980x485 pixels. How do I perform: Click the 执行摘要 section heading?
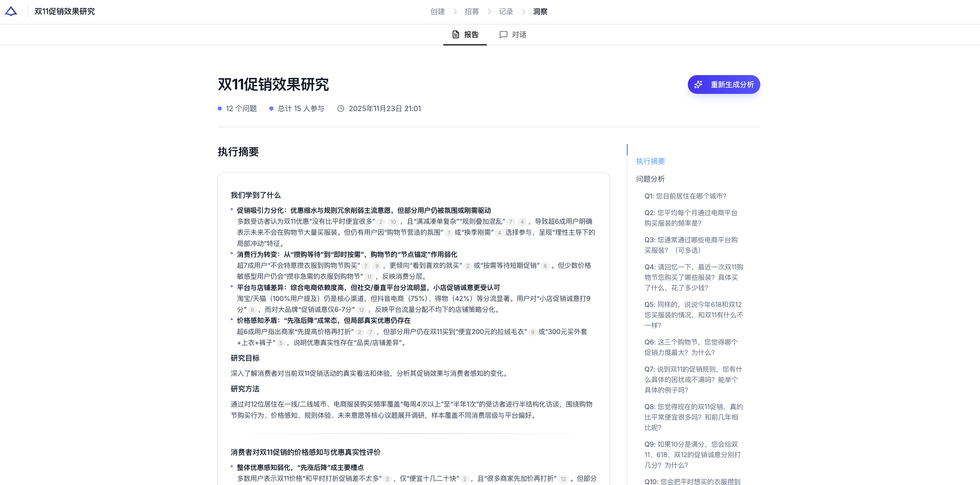tap(238, 152)
